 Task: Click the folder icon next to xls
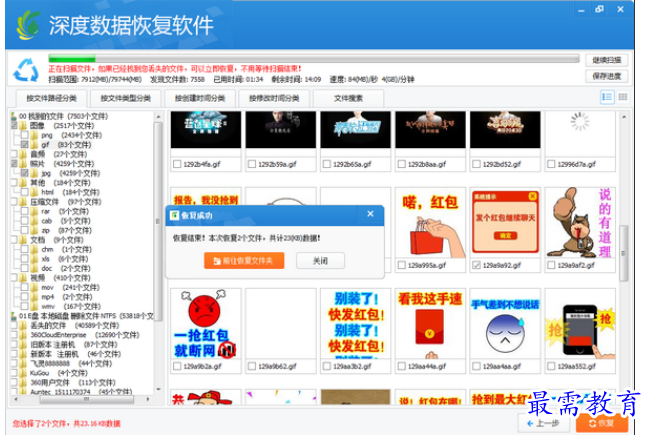tap(35, 259)
